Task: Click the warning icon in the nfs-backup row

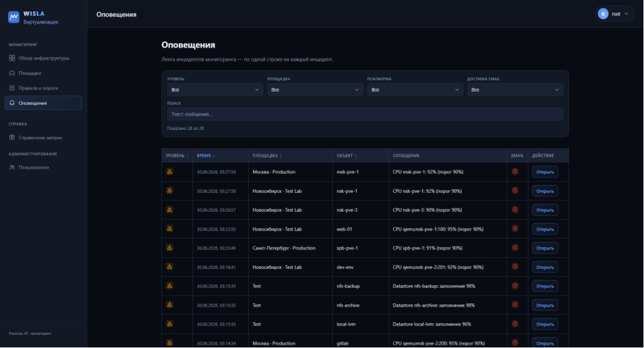Action: 169,286
